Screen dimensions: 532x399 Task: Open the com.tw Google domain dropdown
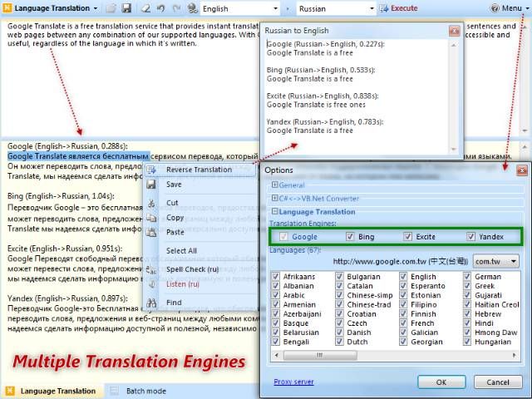click(x=513, y=261)
